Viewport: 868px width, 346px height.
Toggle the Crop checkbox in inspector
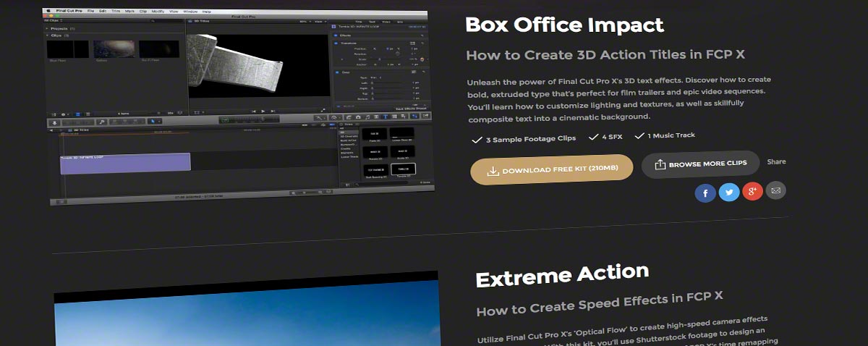[337, 72]
